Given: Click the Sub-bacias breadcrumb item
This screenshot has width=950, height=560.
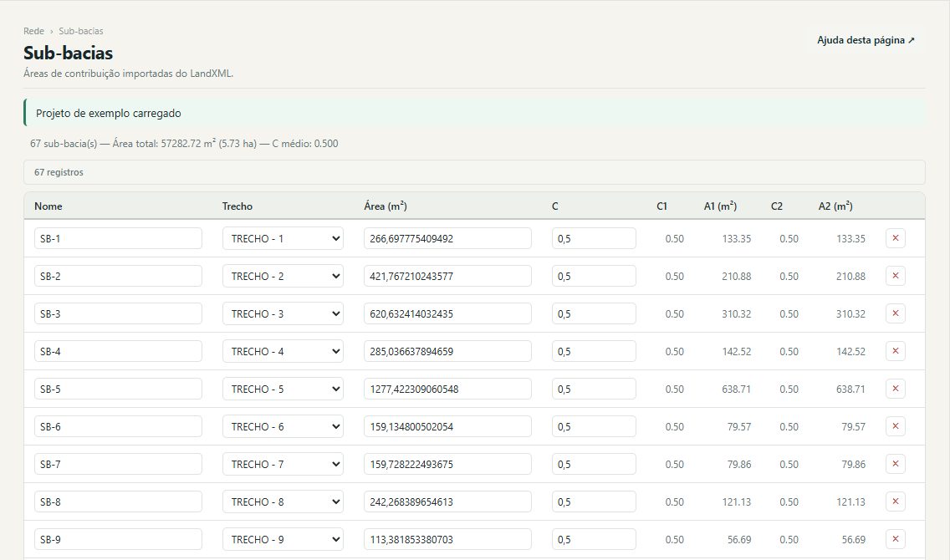Looking at the screenshot, I should click(x=81, y=31).
